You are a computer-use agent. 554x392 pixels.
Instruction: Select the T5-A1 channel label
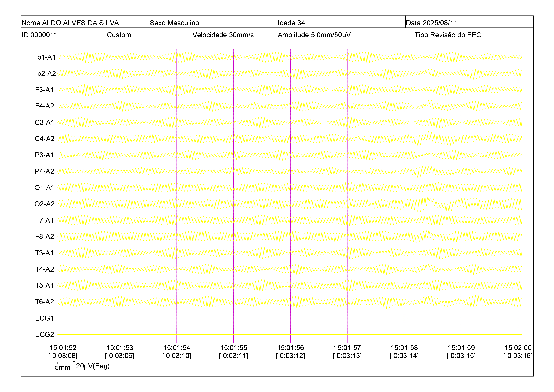(x=44, y=285)
